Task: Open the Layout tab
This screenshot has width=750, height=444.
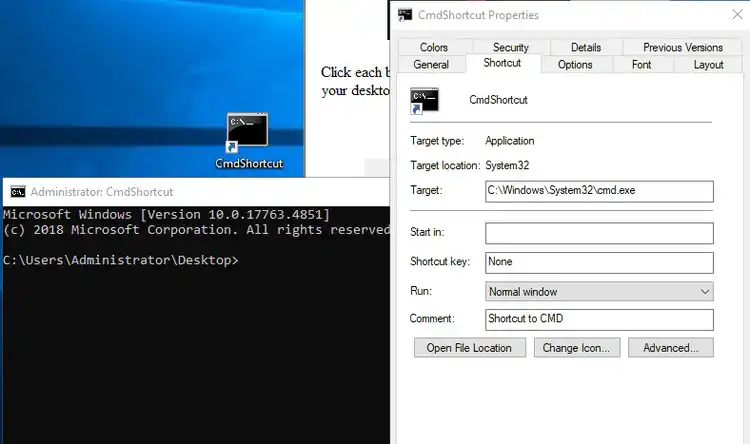Action: (x=708, y=65)
